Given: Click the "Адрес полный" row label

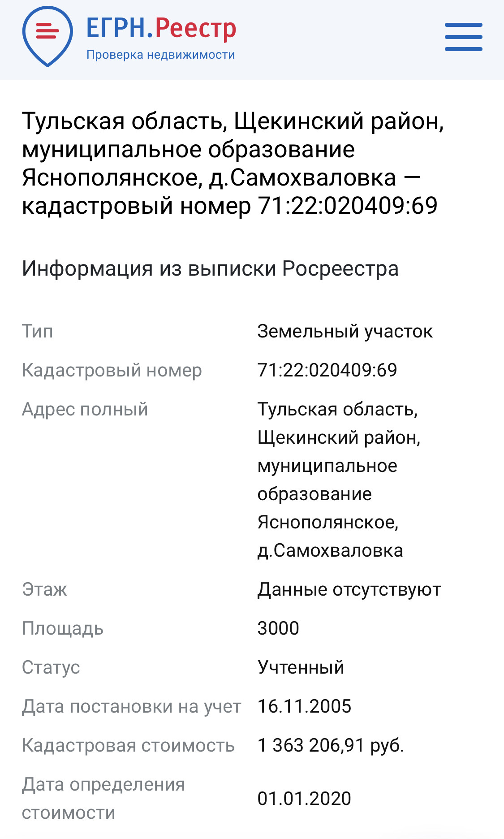Looking at the screenshot, I should pos(85,409).
